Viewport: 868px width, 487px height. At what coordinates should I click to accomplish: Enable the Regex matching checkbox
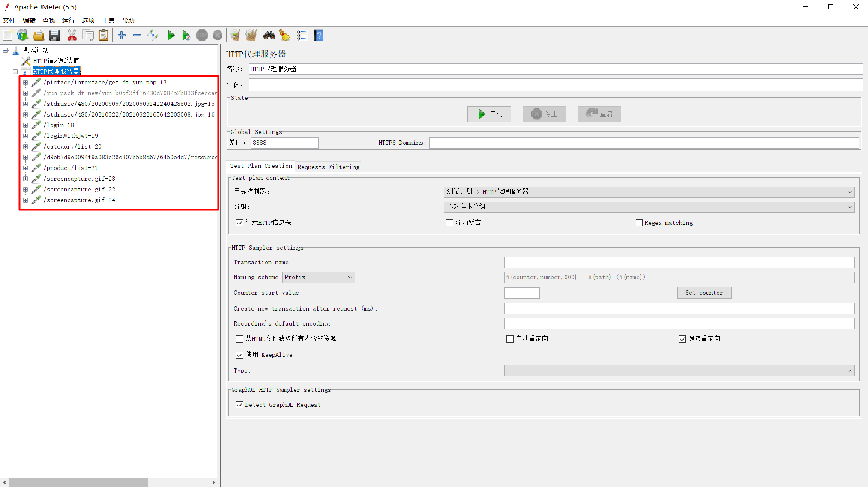point(639,223)
